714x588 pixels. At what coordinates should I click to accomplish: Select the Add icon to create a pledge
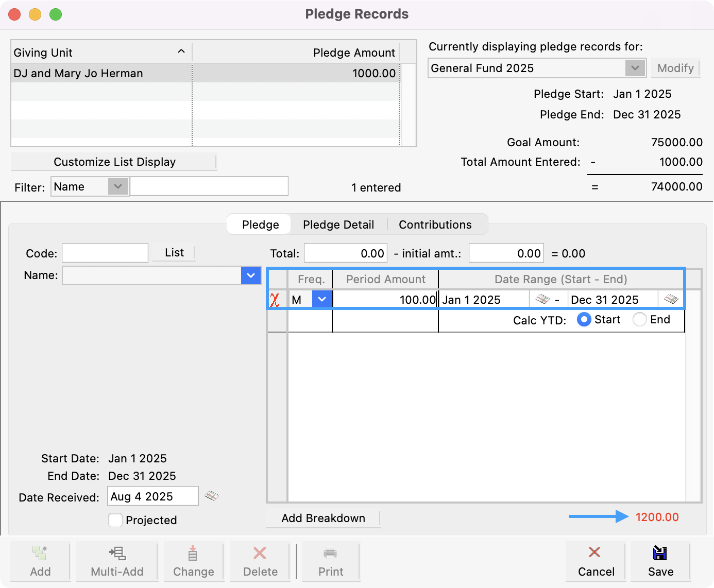point(41,561)
